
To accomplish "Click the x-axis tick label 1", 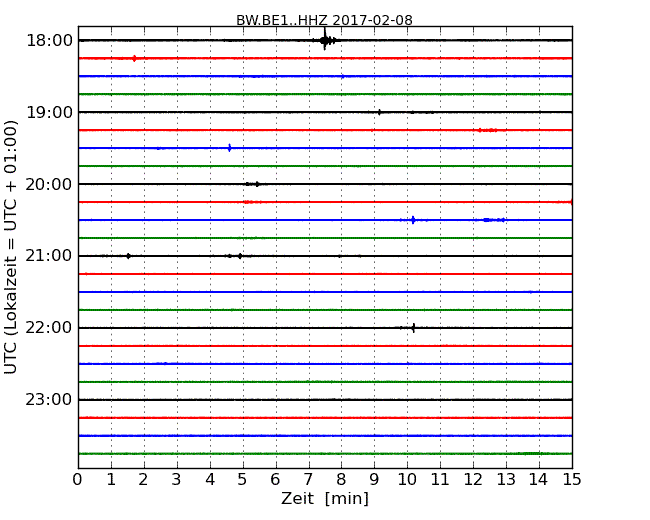I will click(111, 480).
